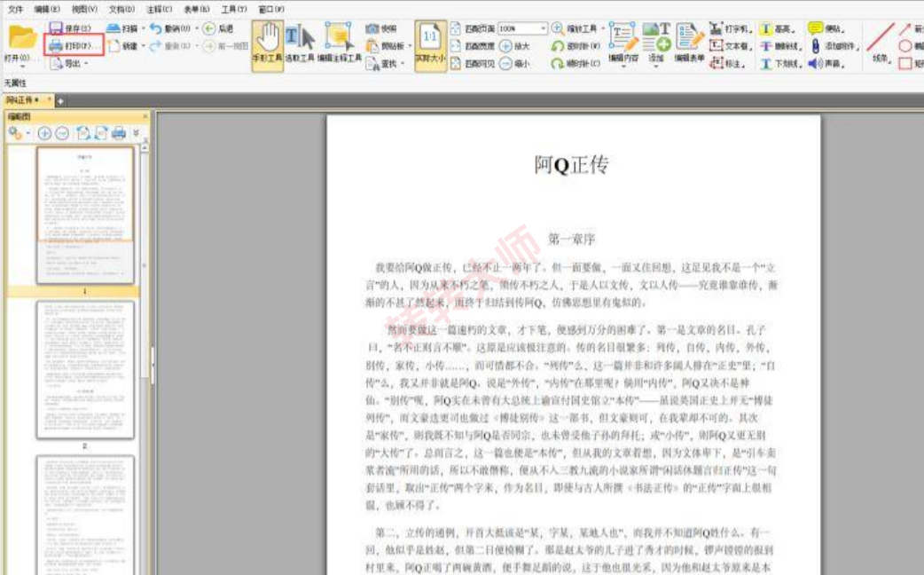Image resolution: width=924 pixels, height=575 pixels.
Task: Click the 缩小 zoom out icon
Action: 505,63
